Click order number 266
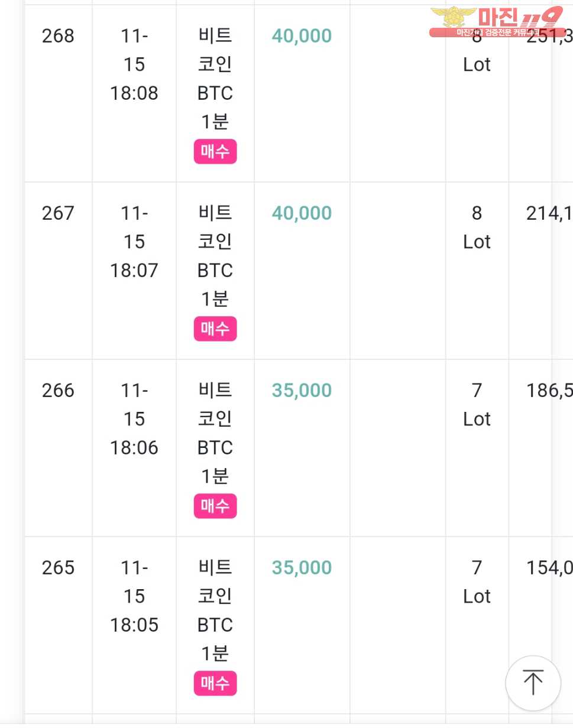The width and height of the screenshot is (573, 728). (x=58, y=391)
